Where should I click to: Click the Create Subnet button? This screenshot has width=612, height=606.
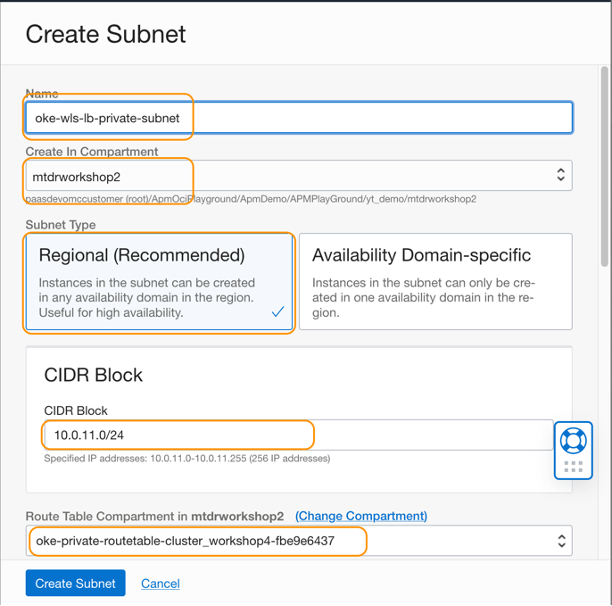pyautogui.click(x=75, y=583)
